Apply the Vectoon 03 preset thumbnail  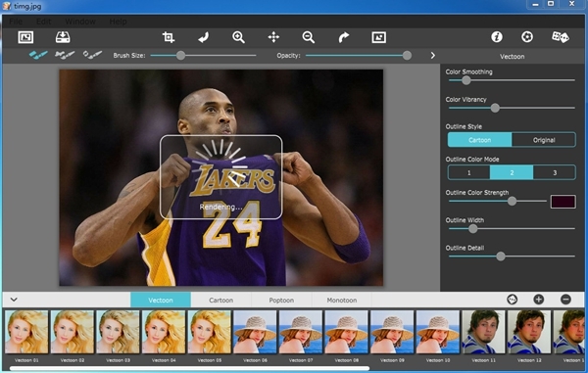point(119,332)
